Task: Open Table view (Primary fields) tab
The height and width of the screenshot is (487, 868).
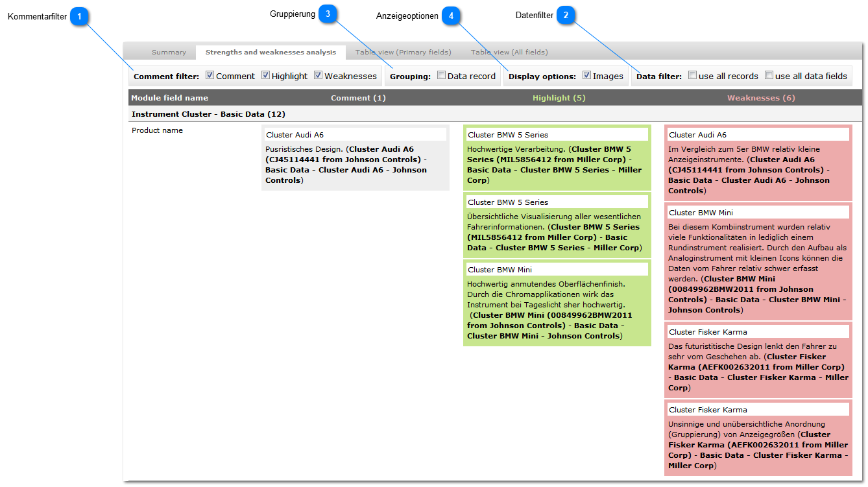Action: (403, 53)
